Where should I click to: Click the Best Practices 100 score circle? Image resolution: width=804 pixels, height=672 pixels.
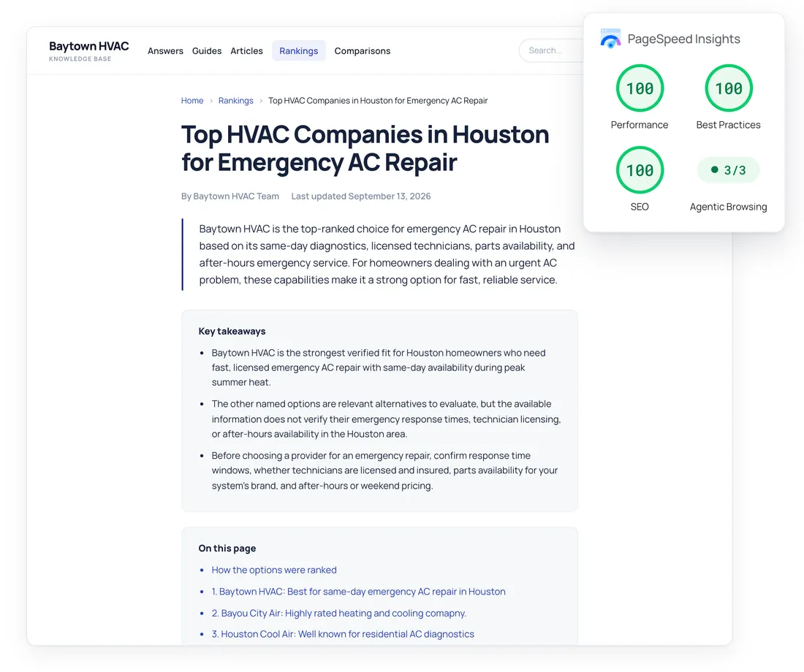click(728, 88)
